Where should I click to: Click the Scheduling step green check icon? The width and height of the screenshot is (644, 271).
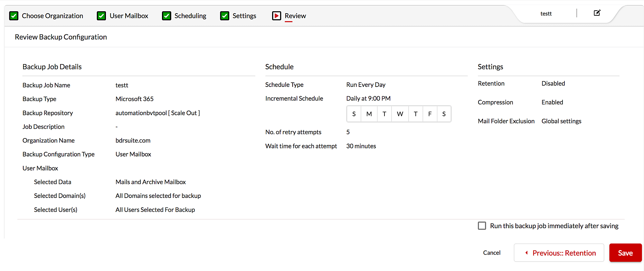click(x=166, y=16)
